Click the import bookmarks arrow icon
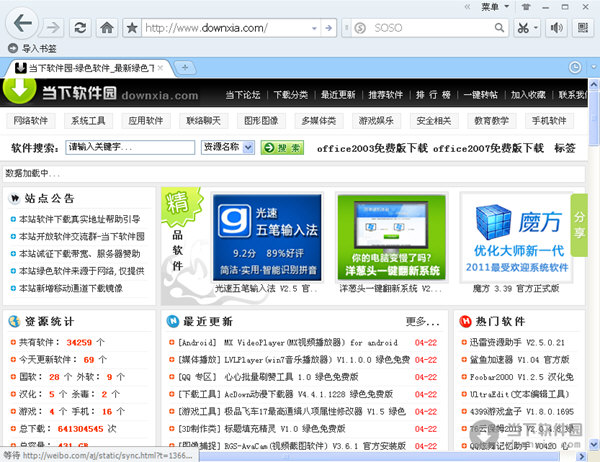Image resolution: width=600 pixels, height=462 pixels. pos(13,48)
